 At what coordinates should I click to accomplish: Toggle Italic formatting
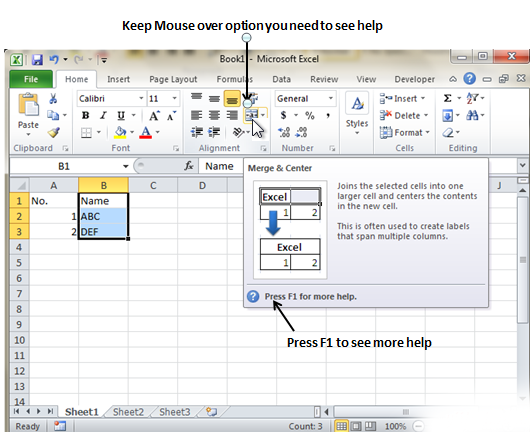(x=103, y=115)
